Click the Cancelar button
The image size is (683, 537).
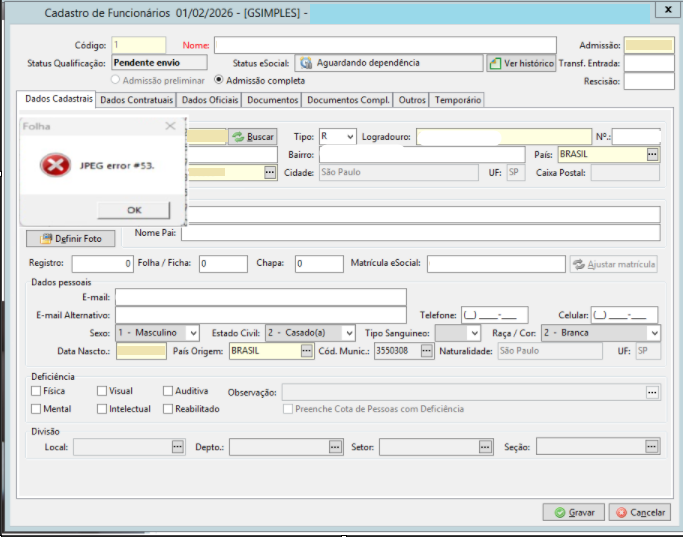pos(640,513)
